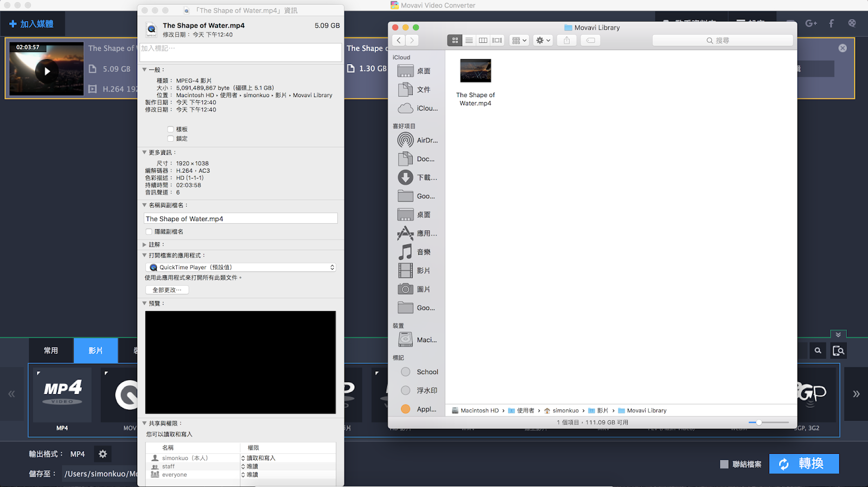Click the Finder search field
The width and height of the screenshot is (868, 487).
click(723, 40)
